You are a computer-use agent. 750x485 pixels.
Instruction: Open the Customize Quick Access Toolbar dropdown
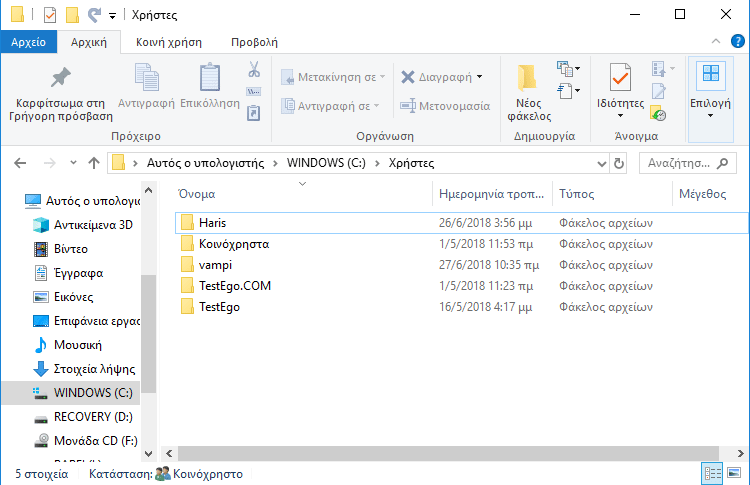[112, 16]
